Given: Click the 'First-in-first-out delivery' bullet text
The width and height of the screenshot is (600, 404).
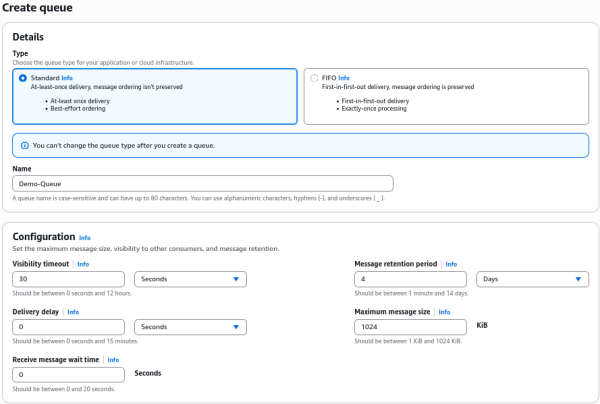Looking at the screenshot, I should 375,101.
